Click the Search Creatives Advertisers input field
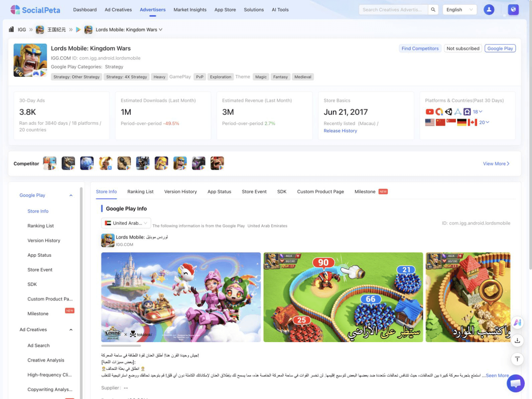The height and width of the screenshot is (399, 532). click(394, 10)
